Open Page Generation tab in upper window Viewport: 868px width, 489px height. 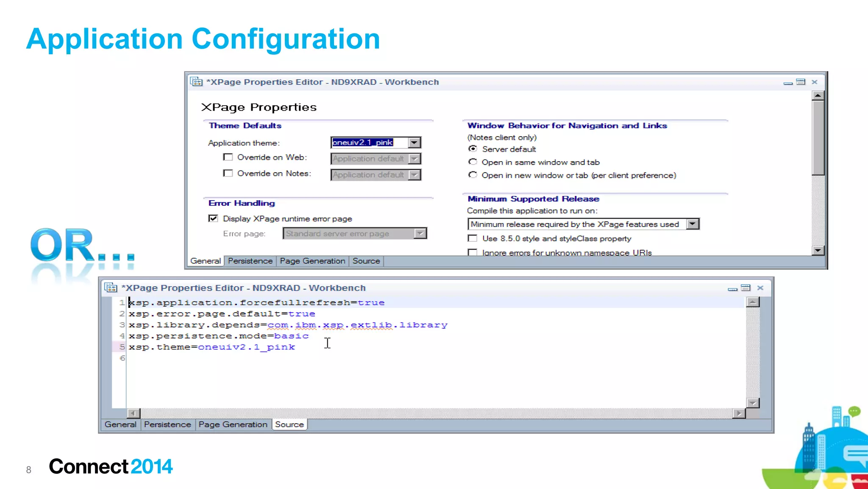(x=312, y=261)
